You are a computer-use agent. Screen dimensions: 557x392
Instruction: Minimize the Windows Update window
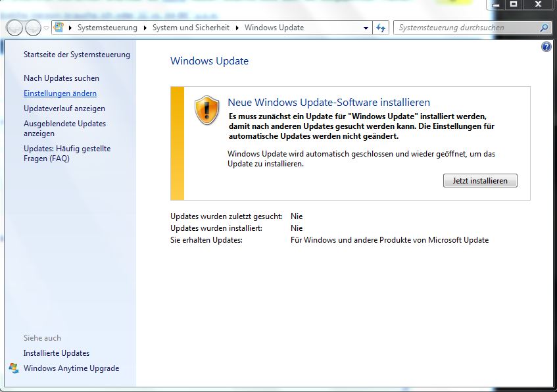point(496,5)
